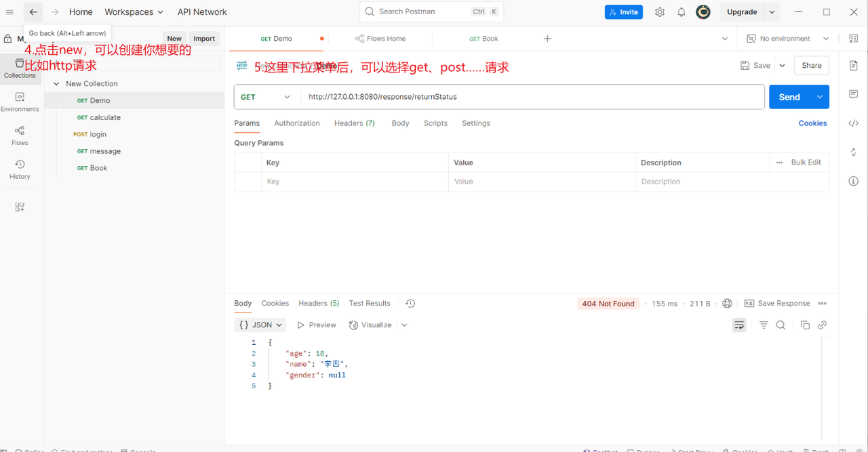Screen dimensions: 868x452
Task: Copy the response body to clipboard
Action: (805, 325)
